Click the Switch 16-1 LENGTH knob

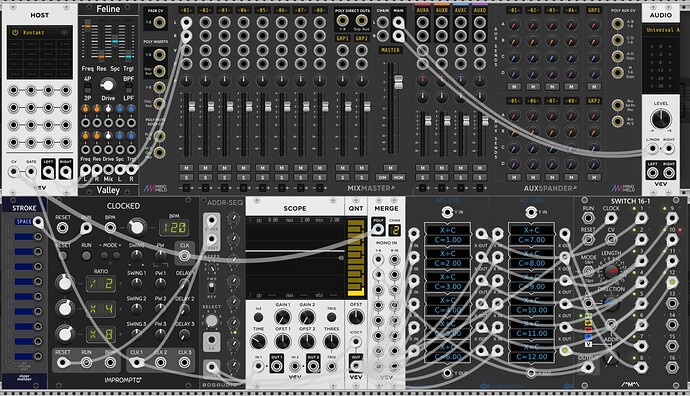[x=611, y=271]
